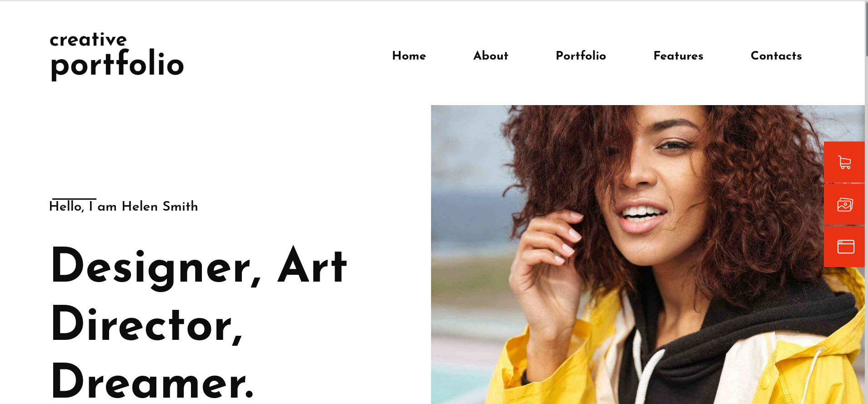Click the image gallery red sidebar icon

844,204
